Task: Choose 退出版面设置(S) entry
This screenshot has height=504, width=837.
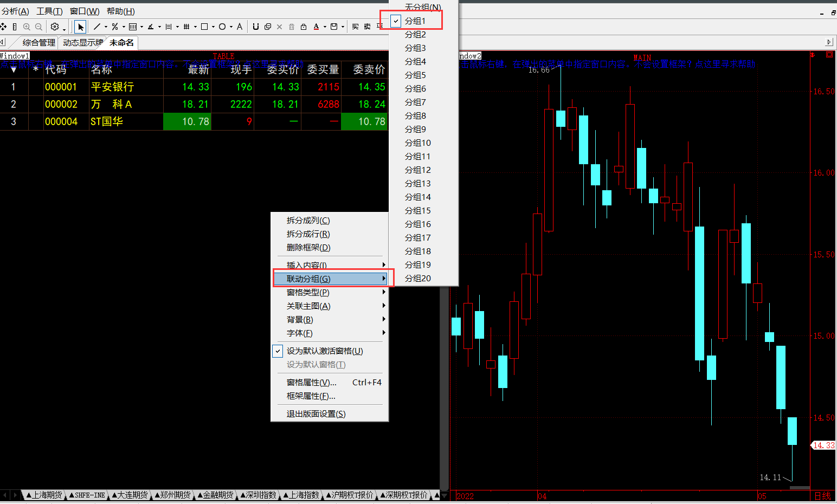Action: pos(330,414)
